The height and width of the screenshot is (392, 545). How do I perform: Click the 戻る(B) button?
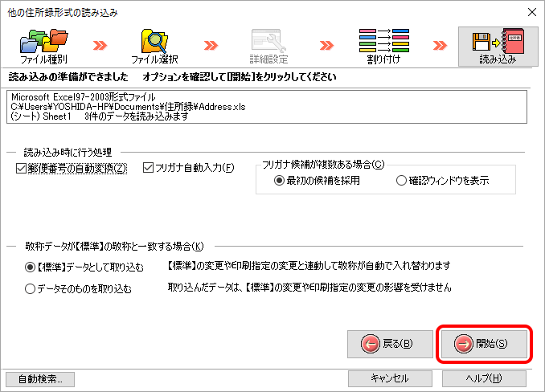[390, 344]
